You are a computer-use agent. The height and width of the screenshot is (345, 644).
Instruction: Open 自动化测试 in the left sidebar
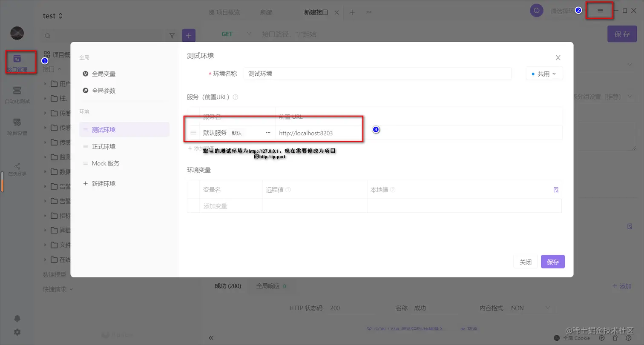pos(17,95)
